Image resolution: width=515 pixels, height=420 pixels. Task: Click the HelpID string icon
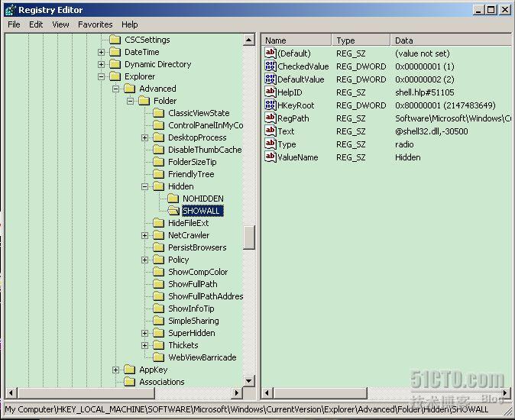coord(270,92)
